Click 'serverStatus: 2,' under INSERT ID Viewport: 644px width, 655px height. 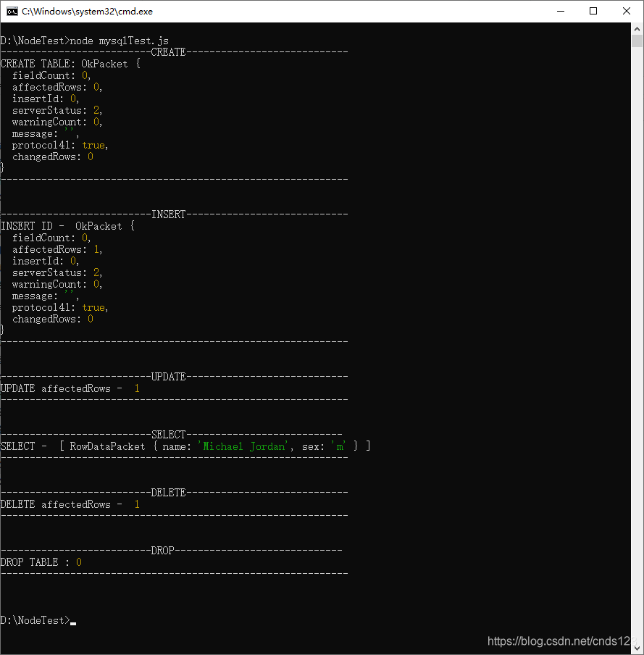tap(57, 272)
